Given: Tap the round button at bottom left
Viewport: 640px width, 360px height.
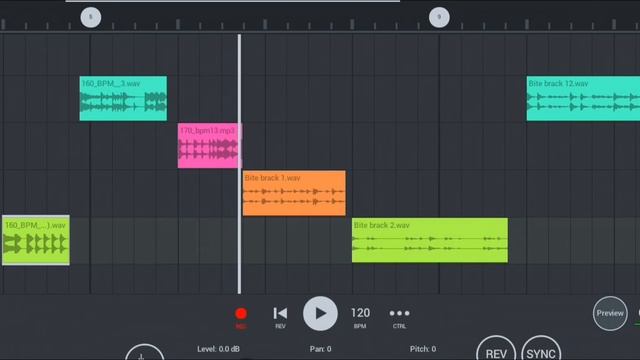Looking at the screenshot, I should point(144,353).
